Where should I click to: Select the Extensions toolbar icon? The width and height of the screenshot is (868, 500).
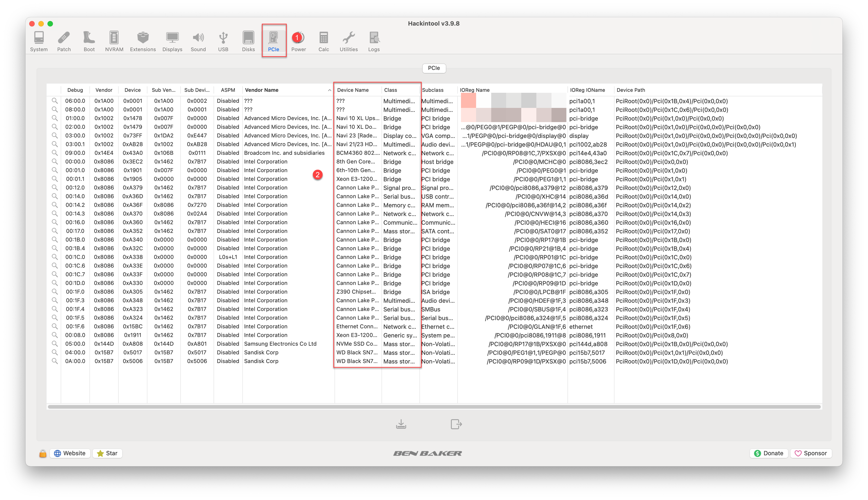pos(143,41)
